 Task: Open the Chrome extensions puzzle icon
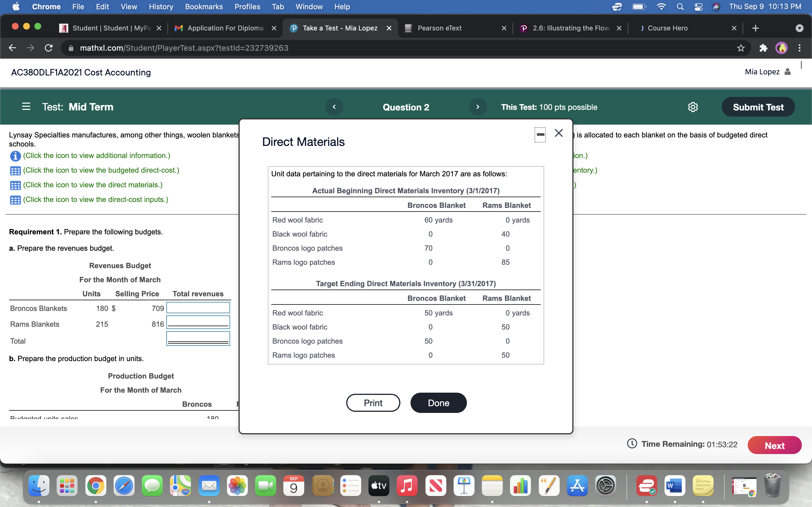[x=763, y=48]
